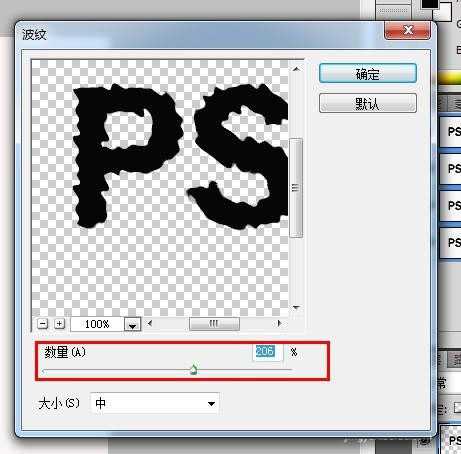Open the 100% zoom level dropdown
The height and width of the screenshot is (454, 461).
click(x=132, y=324)
